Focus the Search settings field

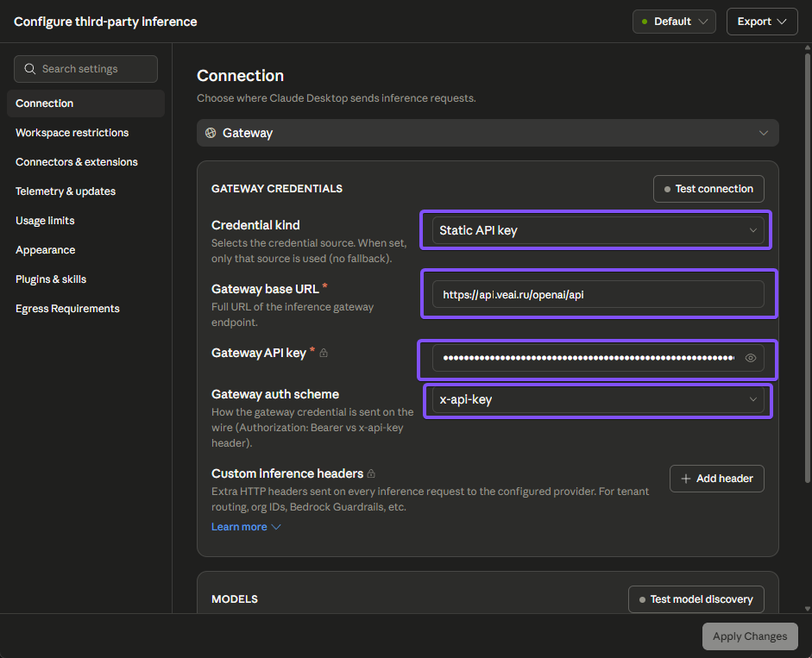pyautogui.click(x=86, y=69)
